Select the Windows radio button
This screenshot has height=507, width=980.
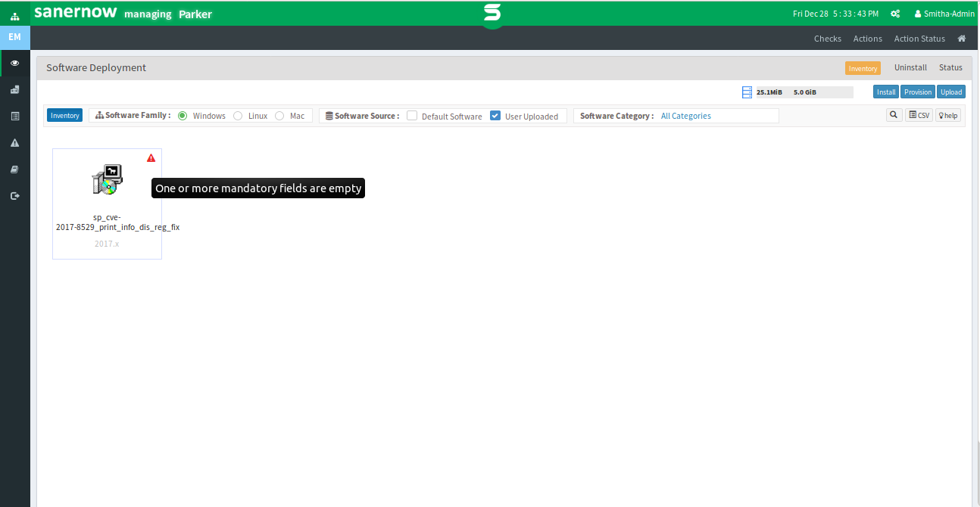183,116
